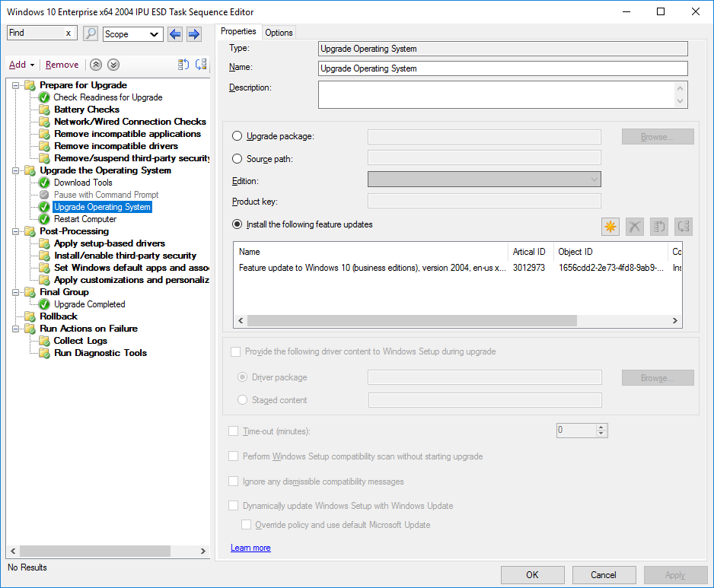Viewport: 714px width, 588px height.
Task: Click the expand all tree icon in the step toolbar
Action: (x=183, y=65)
